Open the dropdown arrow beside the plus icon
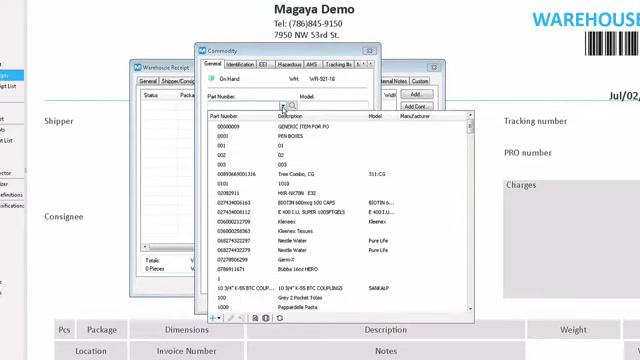 (219, 318)
